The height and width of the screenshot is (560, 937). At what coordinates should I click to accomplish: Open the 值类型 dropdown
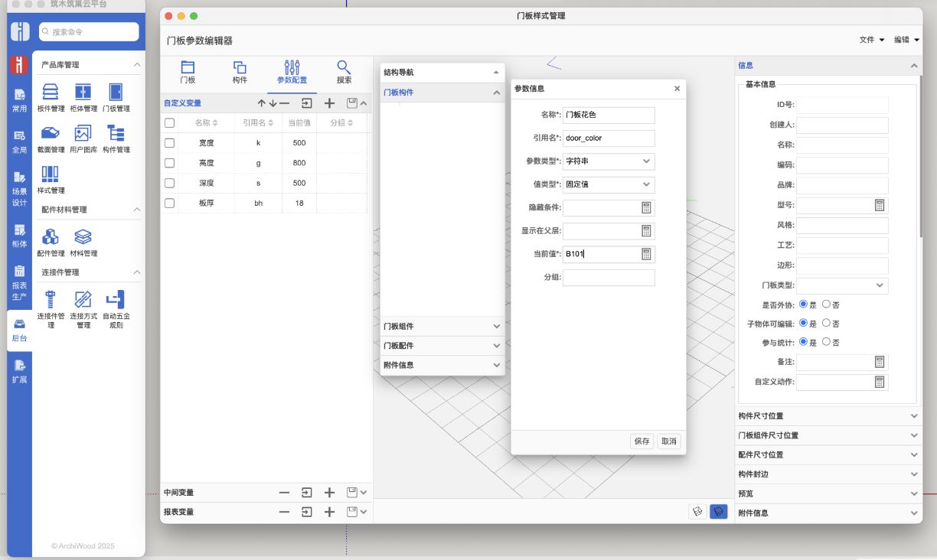[609, 184]
